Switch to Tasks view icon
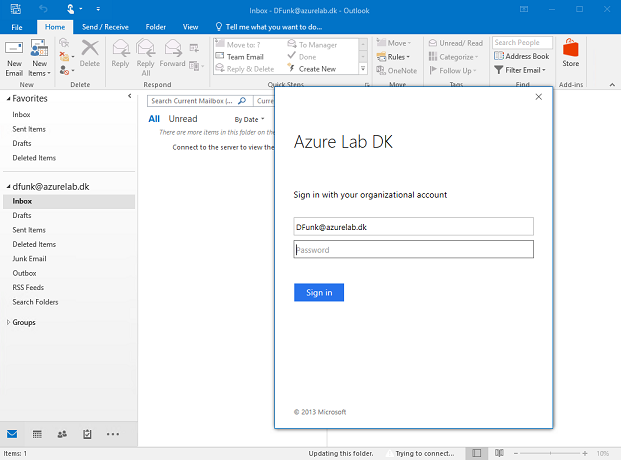621x460 pixels. 87,434
